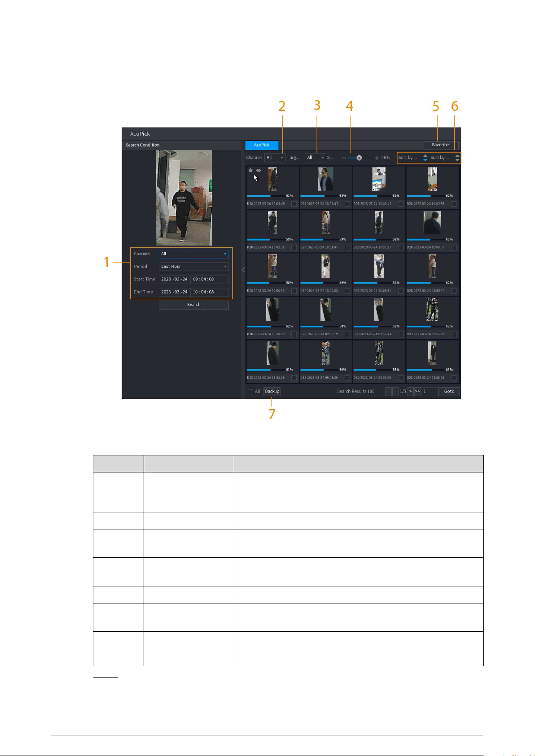535x756 pixels.
Task: Click the Start Time date field 2023-03-24
Action: coord(174,279)
